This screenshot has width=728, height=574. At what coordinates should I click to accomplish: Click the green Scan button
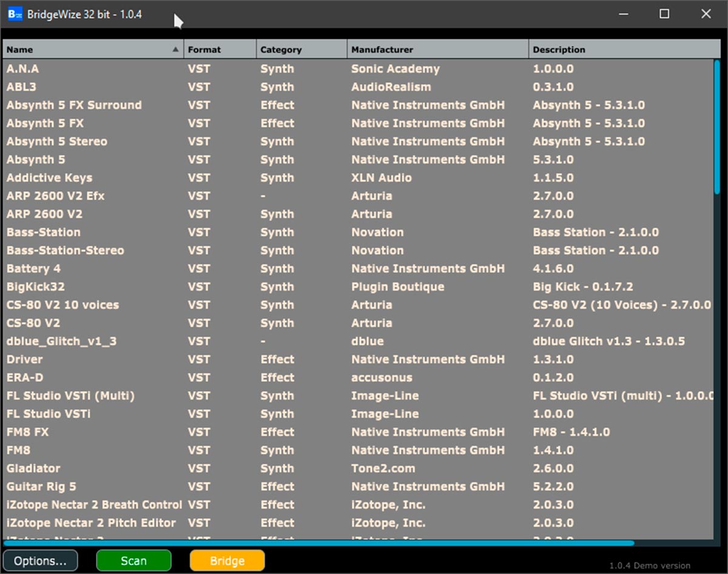[x=133, y=561]
